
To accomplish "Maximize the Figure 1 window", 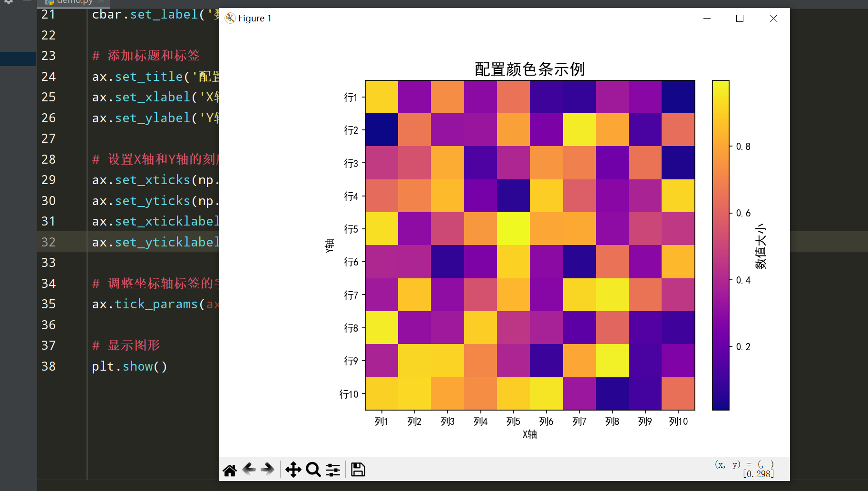I will point(740,18).
